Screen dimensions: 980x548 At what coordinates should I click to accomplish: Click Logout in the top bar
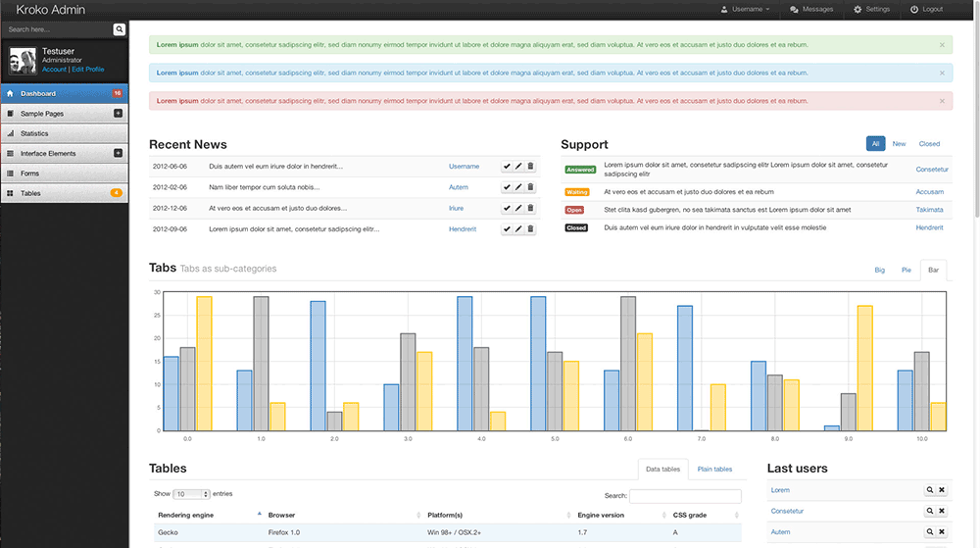(926, 9)
